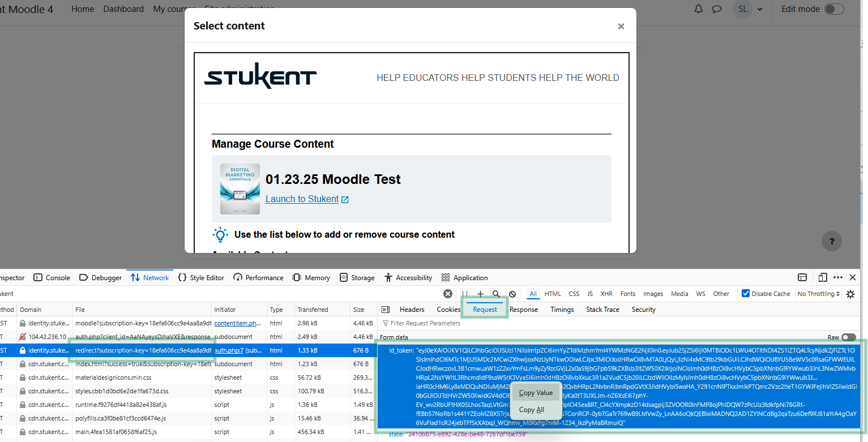Select the polyfills.ca3f0be81cf3ccd6474e.js request row
Viewport: 868px width, 442px height.
pos(189,418)
